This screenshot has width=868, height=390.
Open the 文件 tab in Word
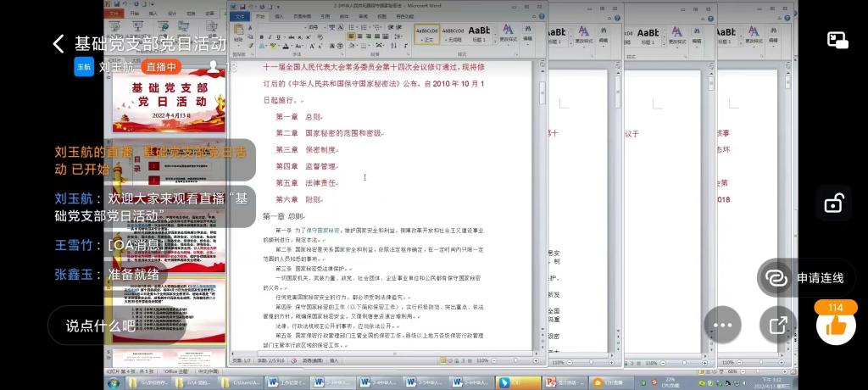(240, 16)
